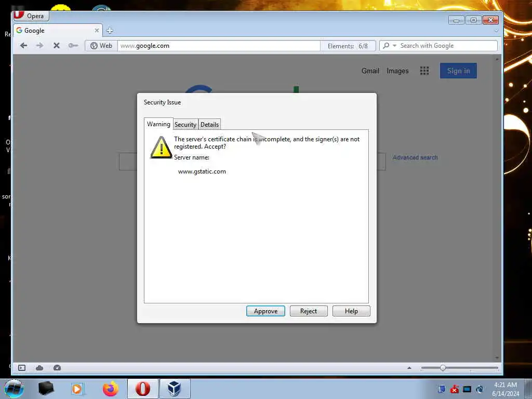The height and width of the screenshot is (399, 532).
Task: Open the closed tabs trash dropdown
Action: pyautogui.click(x=496, y=31)
